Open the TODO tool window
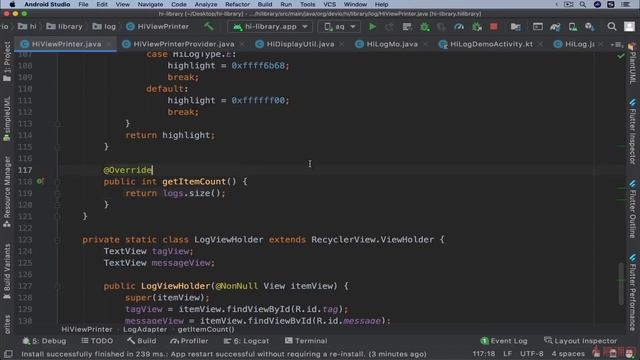Screen dimensions: 640x360 [97, 341]
